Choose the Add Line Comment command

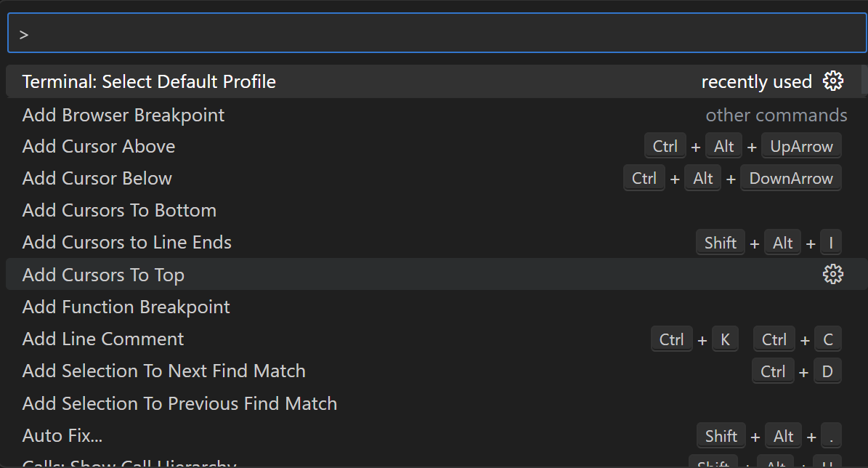pyautogui.click(x=103, y=339)
